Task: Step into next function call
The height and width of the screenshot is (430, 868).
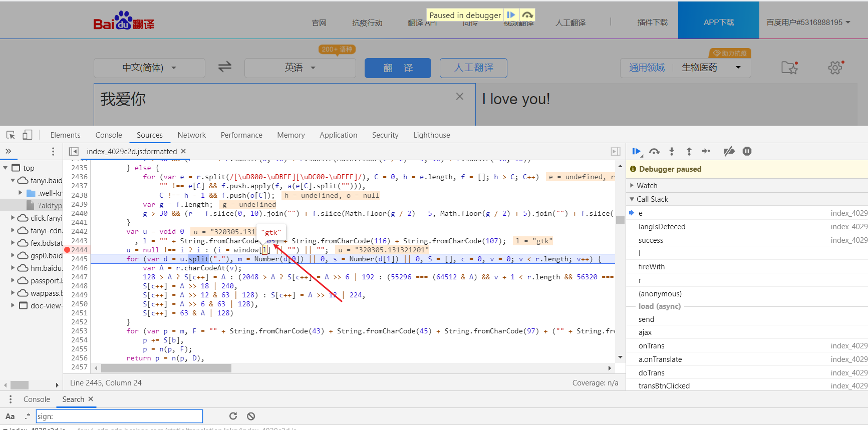Action: pos(672,151)
